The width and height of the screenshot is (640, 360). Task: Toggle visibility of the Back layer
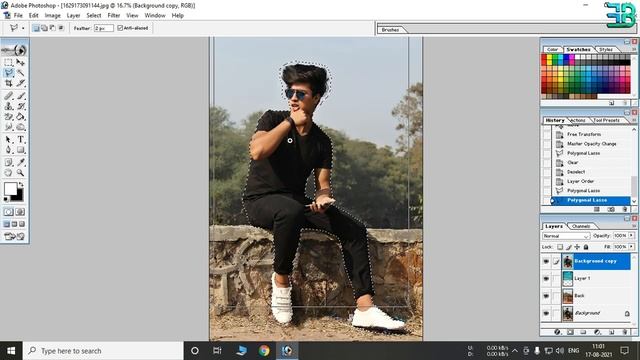point(546,296)
